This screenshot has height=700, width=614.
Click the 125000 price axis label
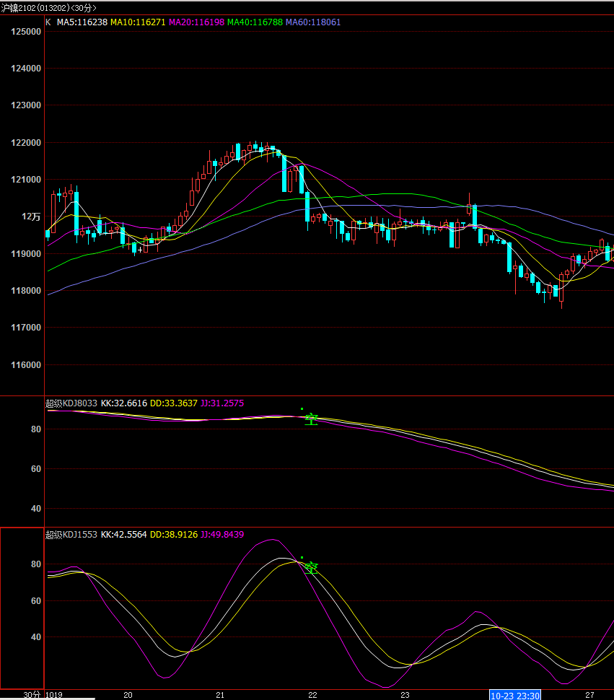(26, 32)
